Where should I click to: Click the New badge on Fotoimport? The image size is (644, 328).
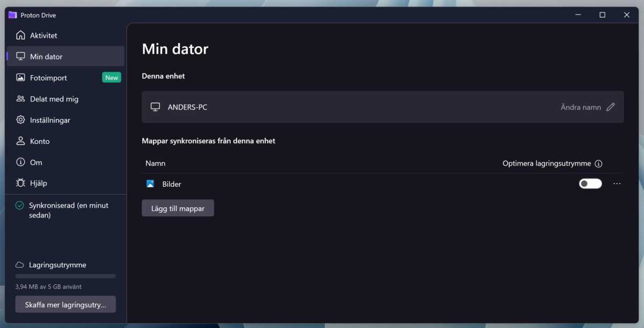(112, 78)
